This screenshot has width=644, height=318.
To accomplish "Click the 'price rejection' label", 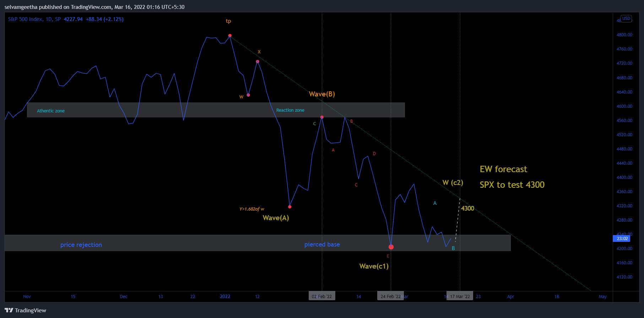I will (x=81, y=245).
